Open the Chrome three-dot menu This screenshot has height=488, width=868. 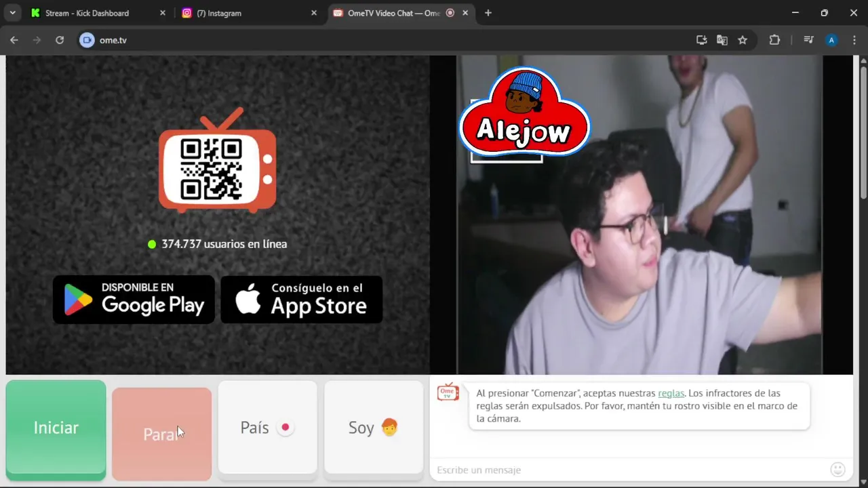click(x=854, y=40)
